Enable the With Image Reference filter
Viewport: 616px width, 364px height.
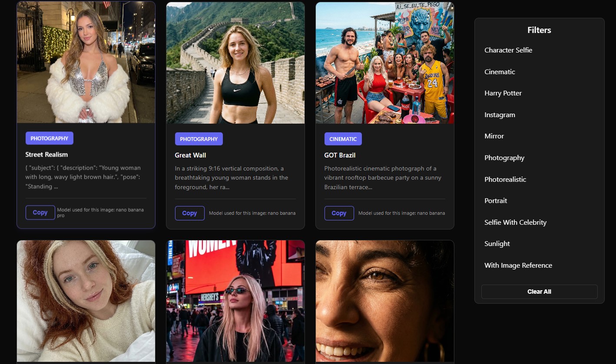518,266
